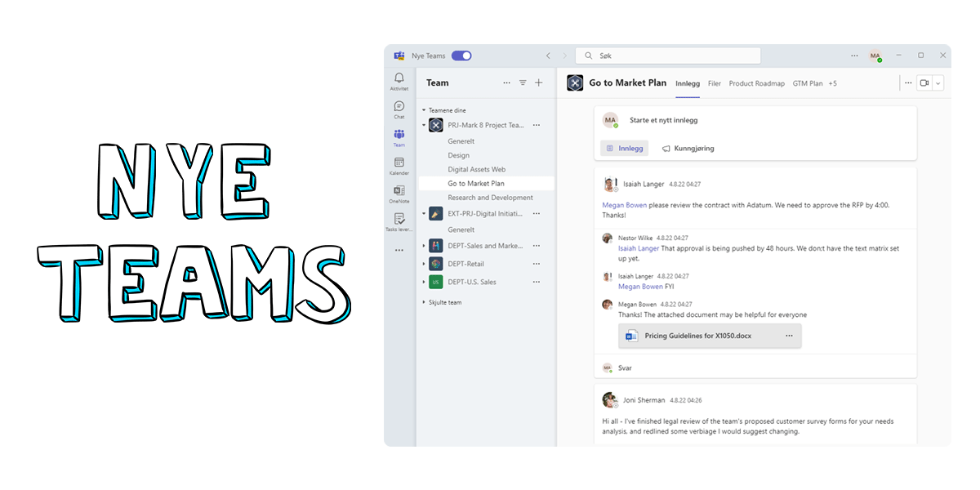The height and width of the screenshot is (490, 980).
Task: Open the filter icon in the Team panel
Action: tap(523, 82)
